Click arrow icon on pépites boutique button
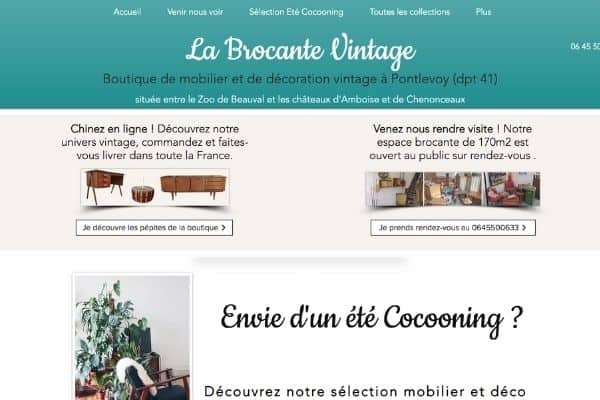 [x=223, y=228]
